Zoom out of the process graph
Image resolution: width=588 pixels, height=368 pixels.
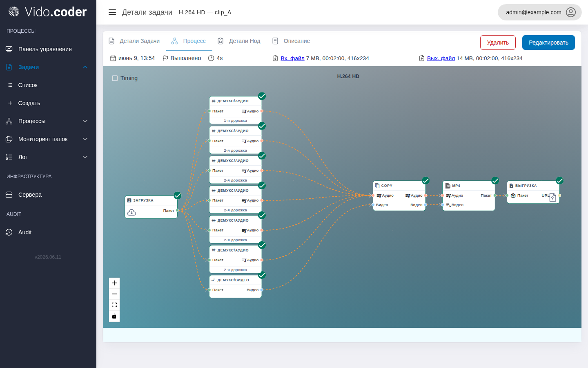click(x=114, y=294)
